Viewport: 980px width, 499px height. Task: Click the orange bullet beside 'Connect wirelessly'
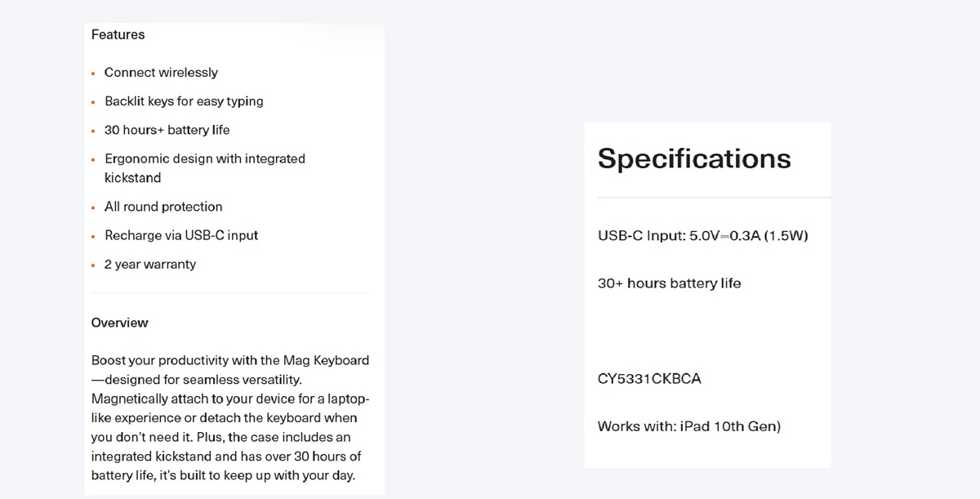coord(94,74)
